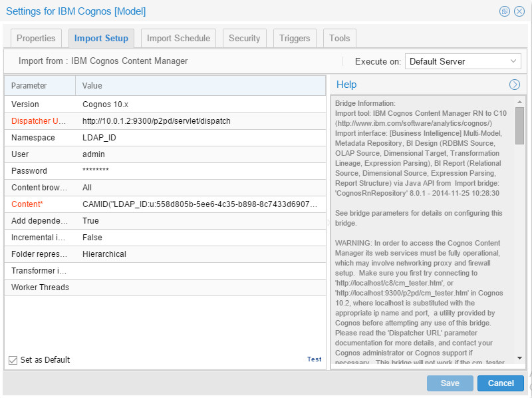Go to the Security tab
Image resolution: width=532 pixels, height=398 pixels.
(244, 38)
